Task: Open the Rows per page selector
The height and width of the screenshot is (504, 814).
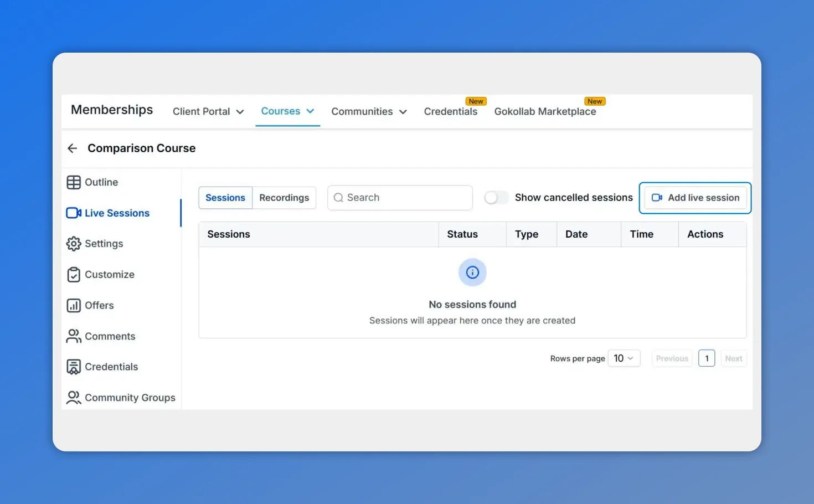Action: (624, 358)
